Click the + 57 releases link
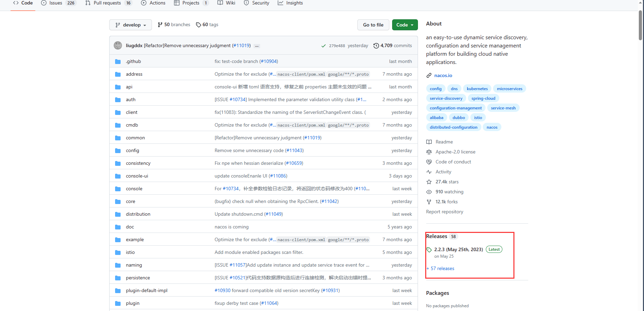The width and height of the screenshot is (644, 311). [440, 268]
